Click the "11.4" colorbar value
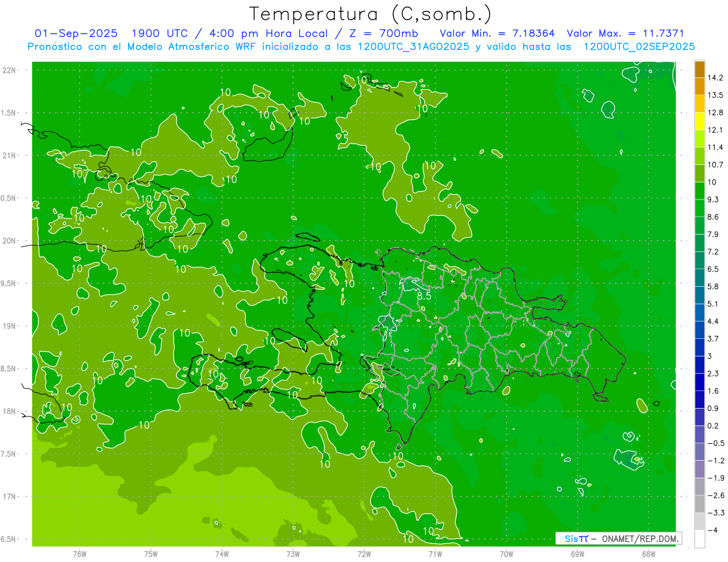Screen dimensions: 728x562 715,147
